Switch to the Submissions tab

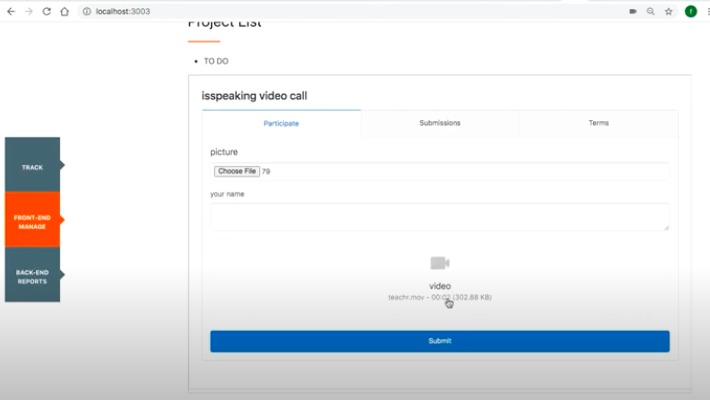pyautogui.click(x=440, y=123)
